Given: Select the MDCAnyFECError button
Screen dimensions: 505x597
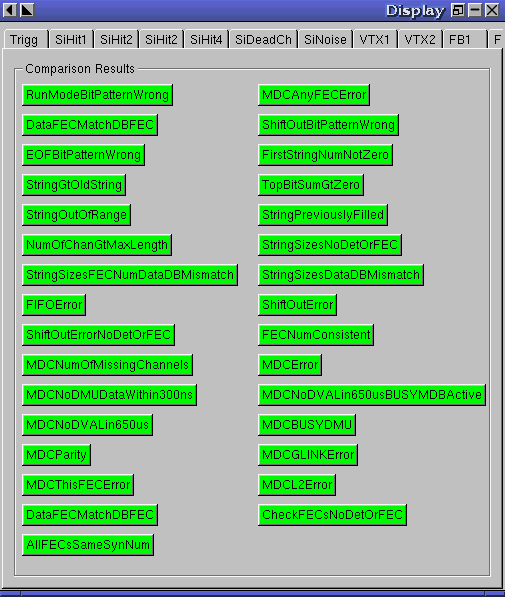Looking at the screenshot, I should click(314, 95).
